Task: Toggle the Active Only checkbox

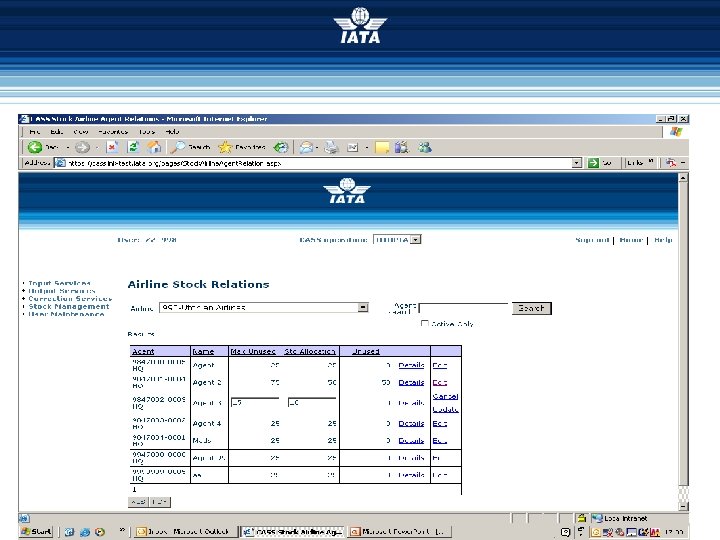Action: 425,323
